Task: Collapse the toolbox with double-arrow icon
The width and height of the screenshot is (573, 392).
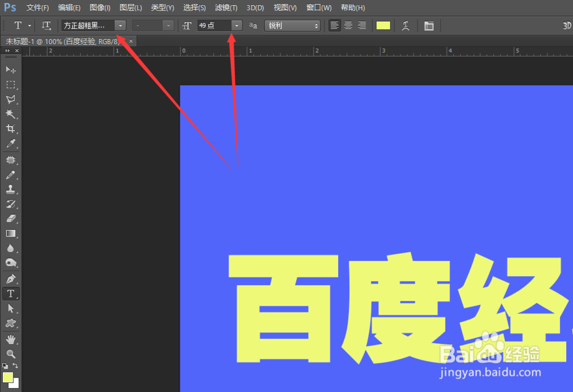Action: point(7,51)
